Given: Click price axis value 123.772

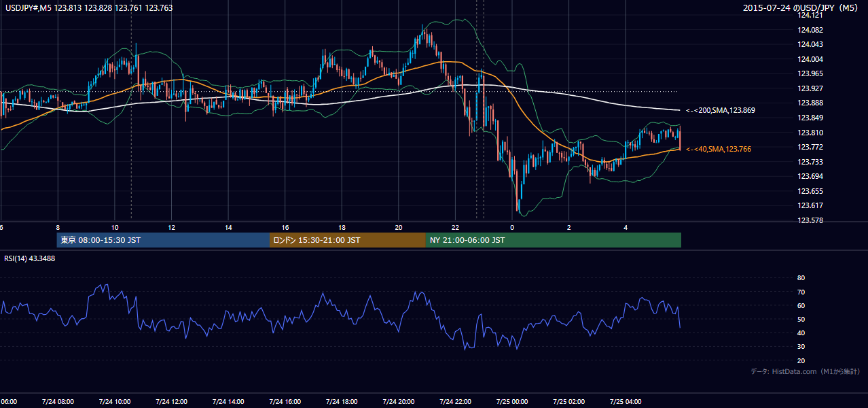Looking at the screenshot, I should 810,147.
